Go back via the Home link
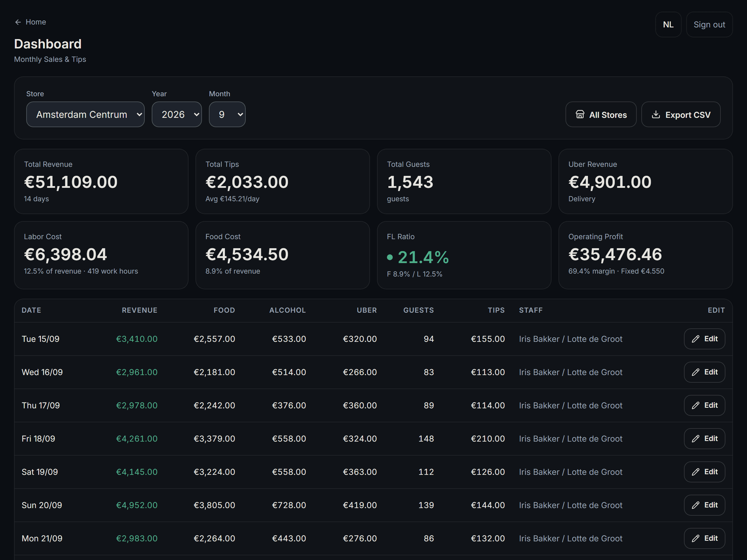 click(x=30, y=22)
